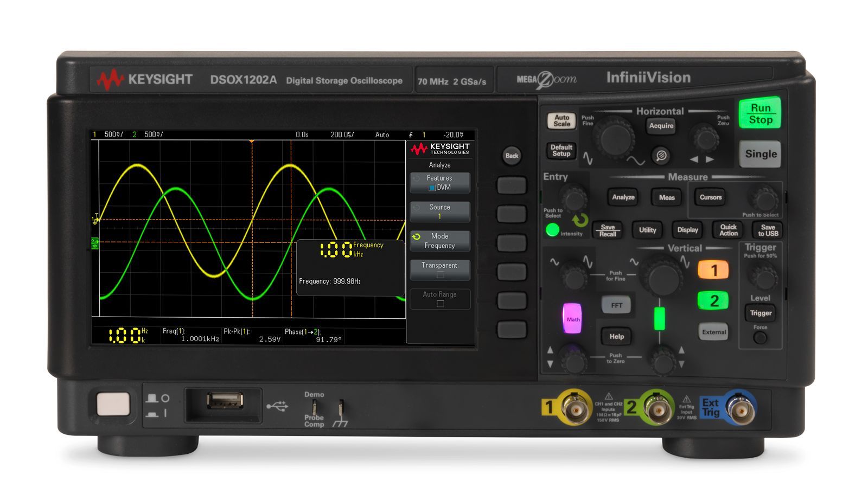
Task: Toggle the Transparent checkbox softkey
Action: pos(440,270)
